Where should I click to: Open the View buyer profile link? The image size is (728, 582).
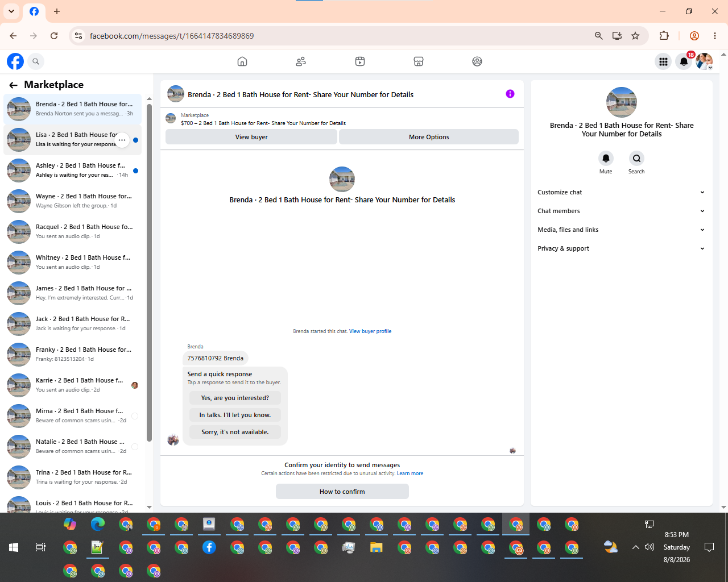[370, 331]
